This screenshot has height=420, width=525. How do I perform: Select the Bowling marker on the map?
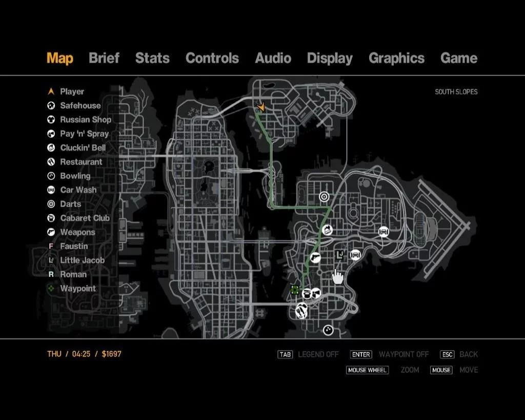click(x=328, y=331)
